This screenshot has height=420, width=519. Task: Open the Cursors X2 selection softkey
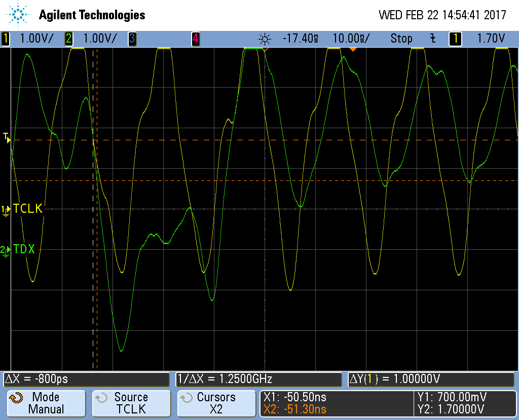coord(216,403)
